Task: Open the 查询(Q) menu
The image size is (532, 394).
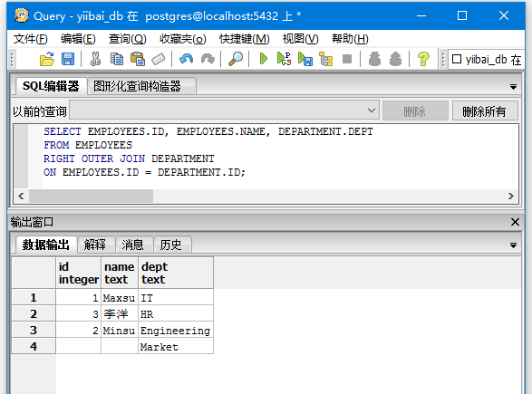Action: [x=127, y=39]
